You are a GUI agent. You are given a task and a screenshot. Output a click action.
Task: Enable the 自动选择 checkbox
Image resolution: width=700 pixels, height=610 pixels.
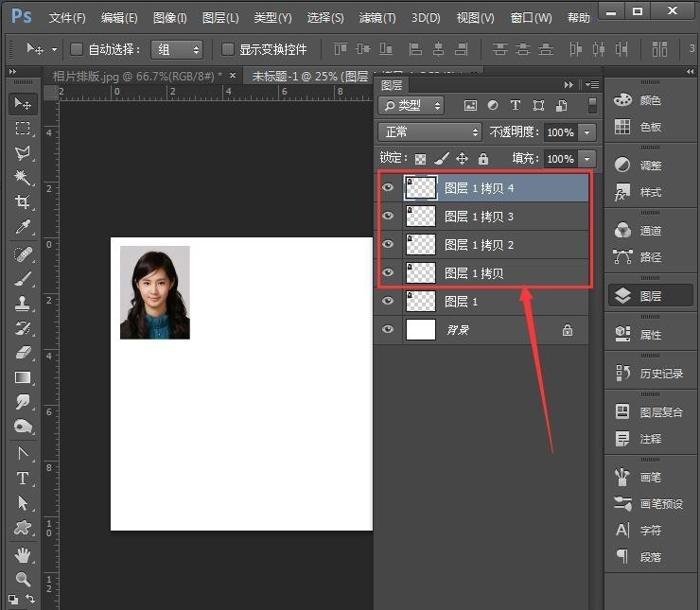[78, 49]
